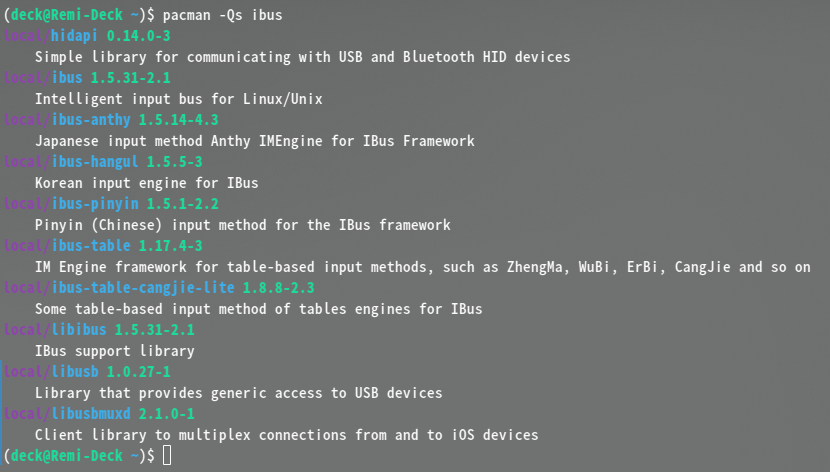Click 'deck@Remi-Deck' in the top prompt

tap(67, 15)
